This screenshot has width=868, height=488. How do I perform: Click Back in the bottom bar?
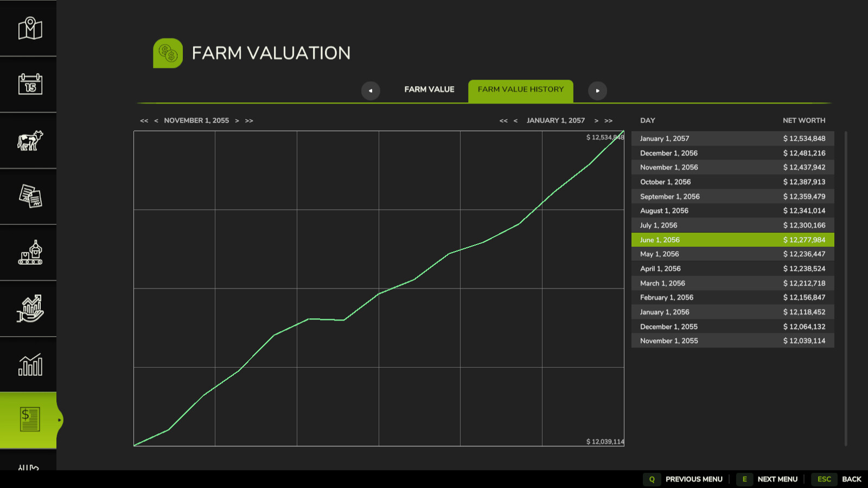coord(851,479)
